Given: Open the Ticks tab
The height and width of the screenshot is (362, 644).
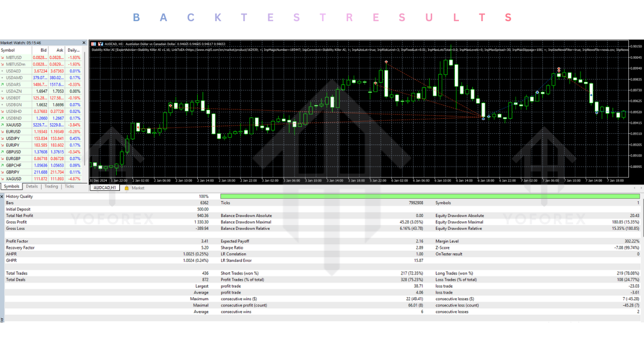Looking at the screenshot, I should (69, 186).
